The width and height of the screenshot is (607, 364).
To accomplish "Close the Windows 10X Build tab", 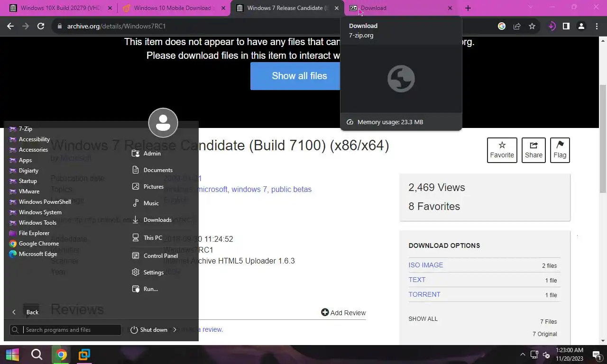I will click(110, 8).
